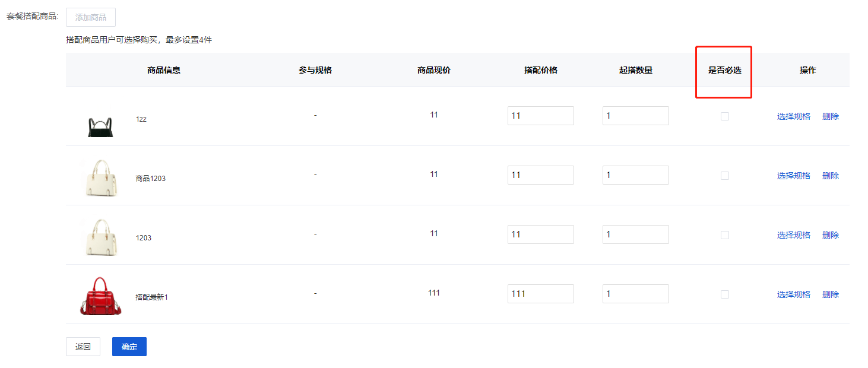Click the 商品信息 column header
868x368 pixels.
(164, 70)
